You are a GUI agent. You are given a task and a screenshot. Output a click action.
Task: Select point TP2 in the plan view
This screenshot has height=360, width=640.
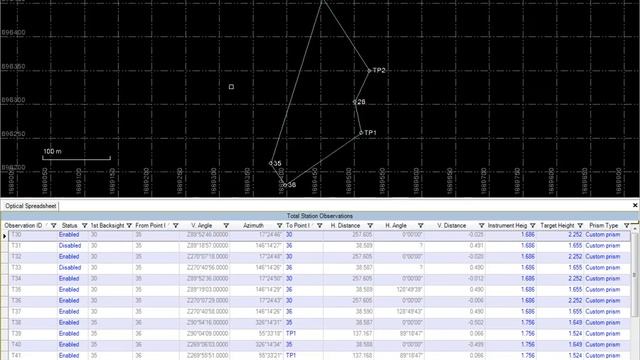coord(369,71)
